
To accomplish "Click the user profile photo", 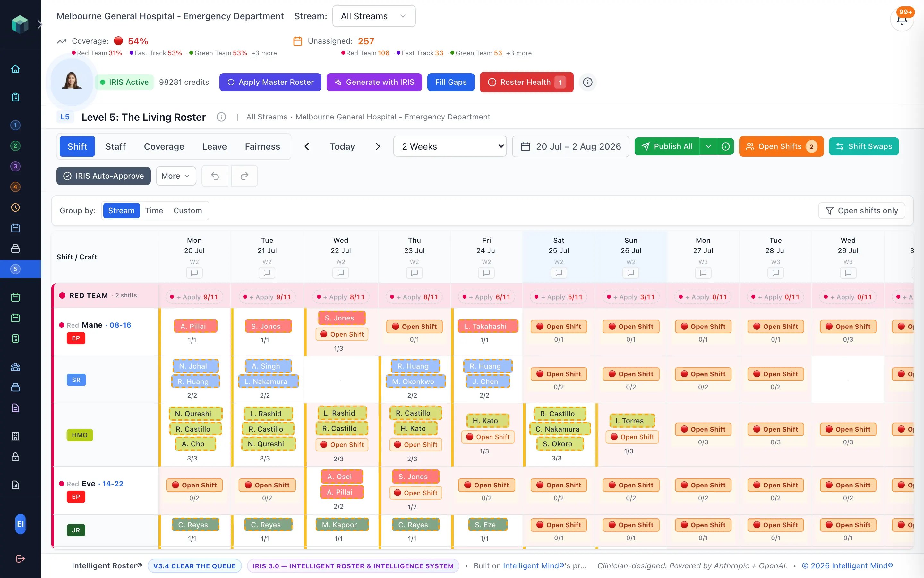I will click(72, 82).
